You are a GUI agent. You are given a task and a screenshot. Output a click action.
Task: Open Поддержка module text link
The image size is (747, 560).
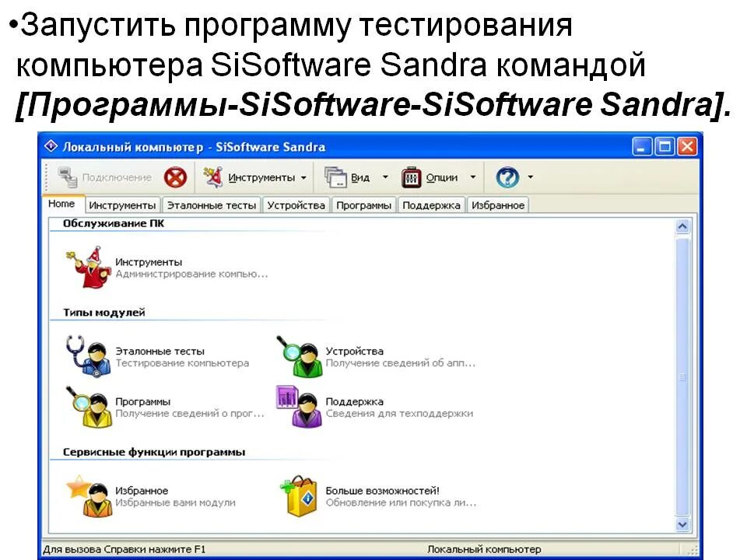(355, 401)
